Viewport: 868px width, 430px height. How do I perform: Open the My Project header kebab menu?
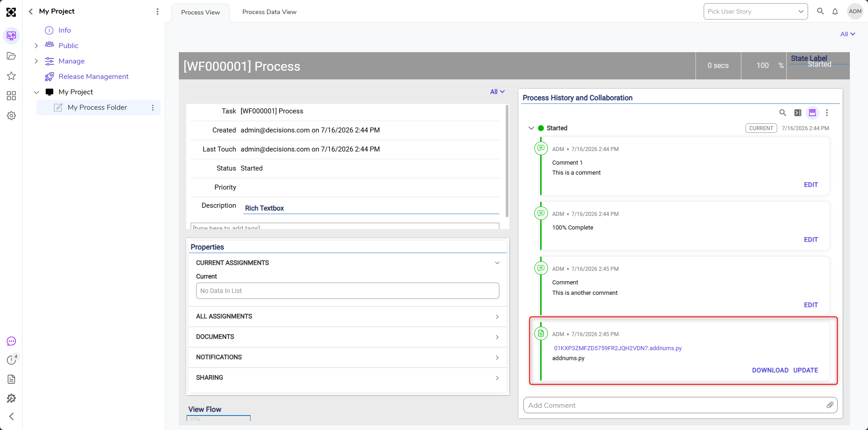(x=158, y=11)
